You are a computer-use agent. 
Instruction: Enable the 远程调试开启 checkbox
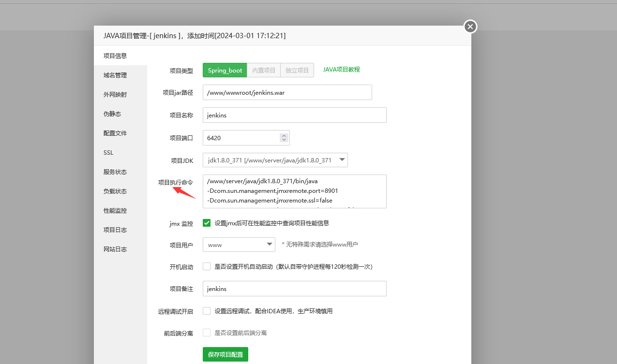coord(207,311)
